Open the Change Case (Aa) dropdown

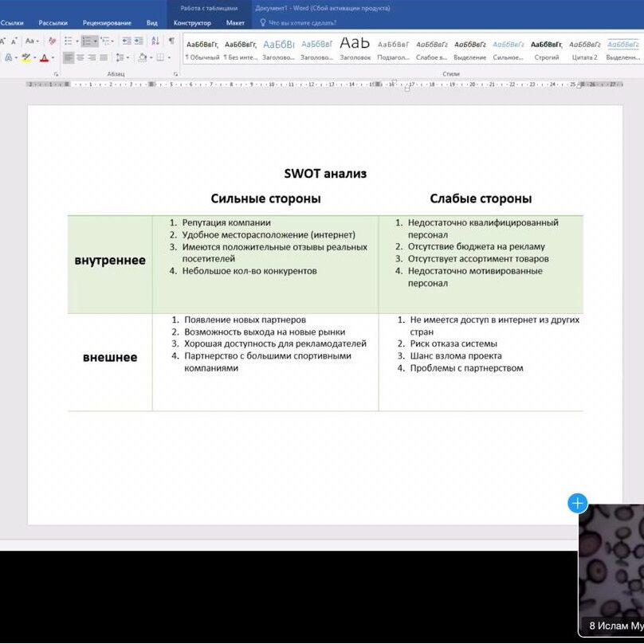coord(31,41)
